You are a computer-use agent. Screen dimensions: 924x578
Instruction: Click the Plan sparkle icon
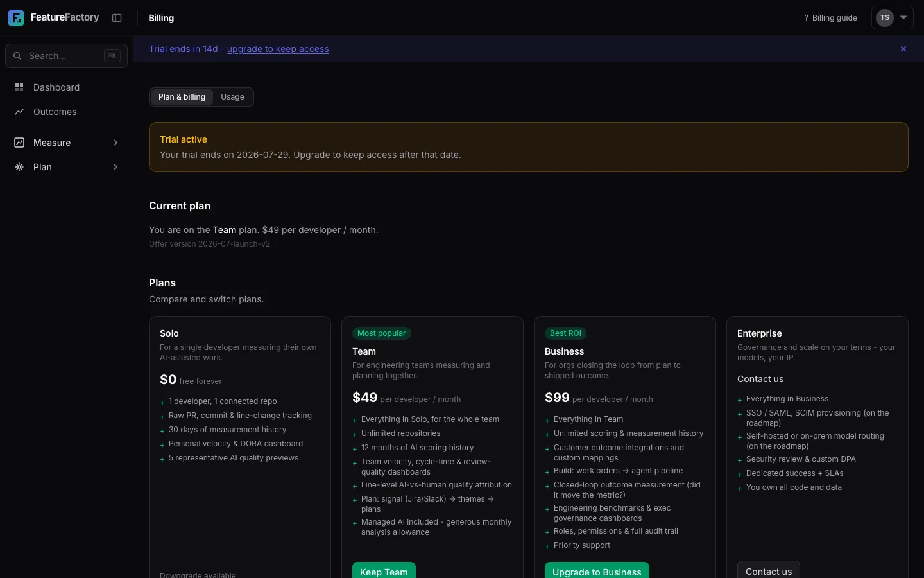pos(19,167)
